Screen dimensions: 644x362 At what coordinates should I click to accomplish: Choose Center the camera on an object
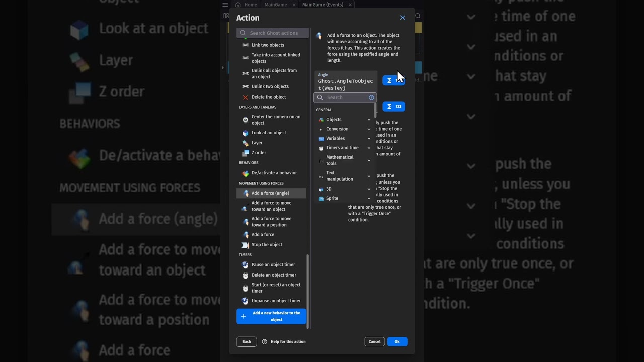coord(271,120)
